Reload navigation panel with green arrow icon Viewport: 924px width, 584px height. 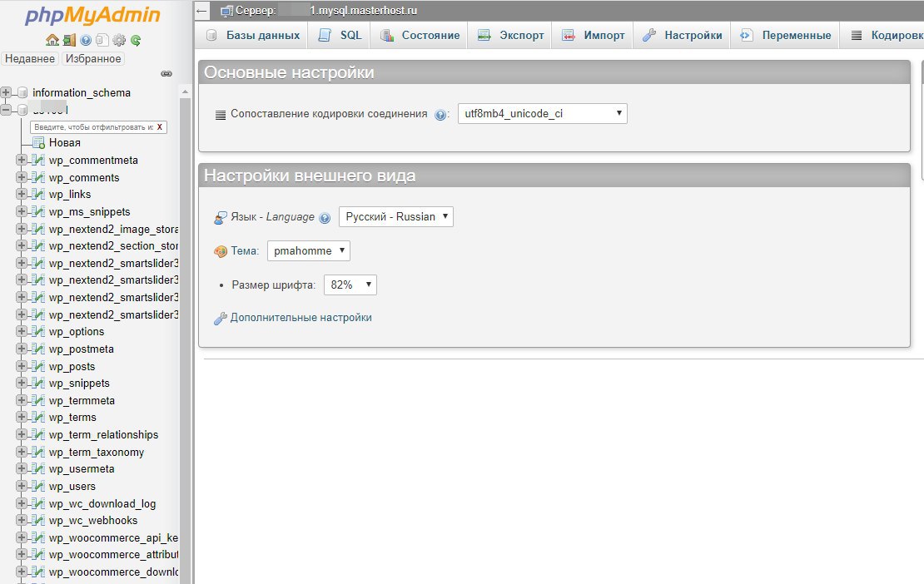pyautogui.click(x=136, y=40)
